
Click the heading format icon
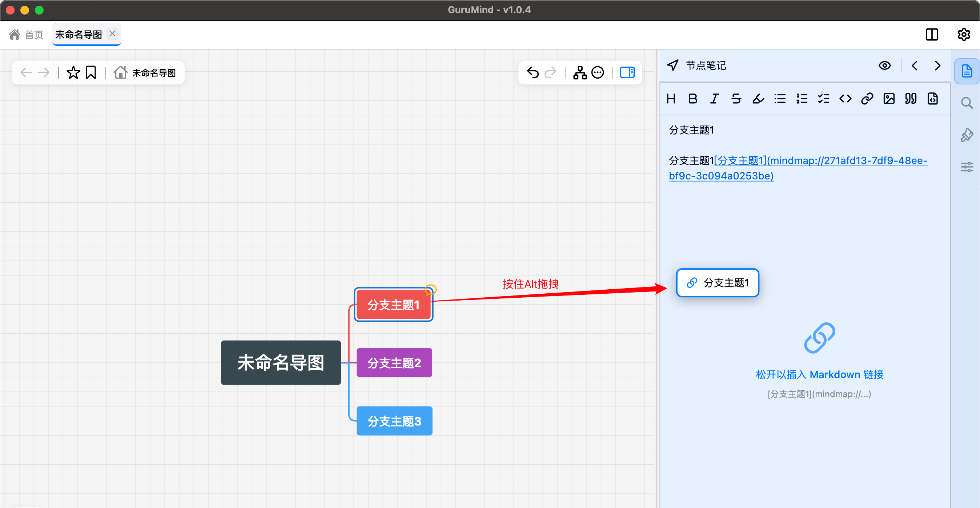671,99
